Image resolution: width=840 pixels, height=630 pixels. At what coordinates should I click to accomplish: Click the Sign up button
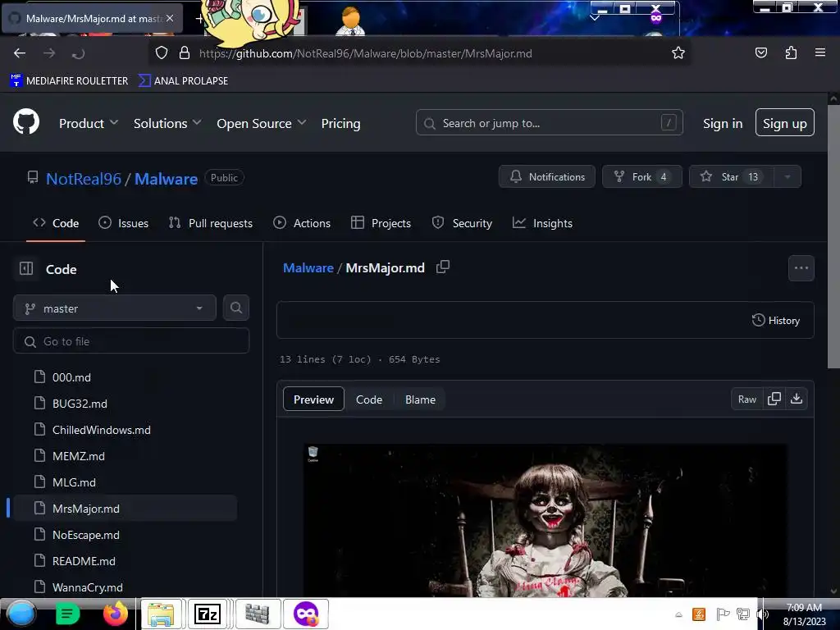pos(785,123)
